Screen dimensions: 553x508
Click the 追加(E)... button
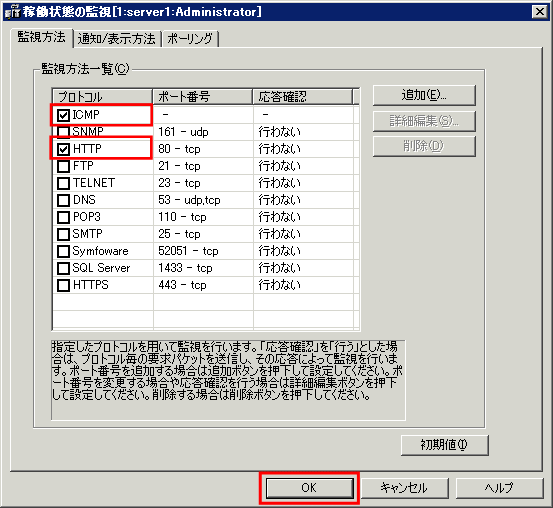click(424, 95)
